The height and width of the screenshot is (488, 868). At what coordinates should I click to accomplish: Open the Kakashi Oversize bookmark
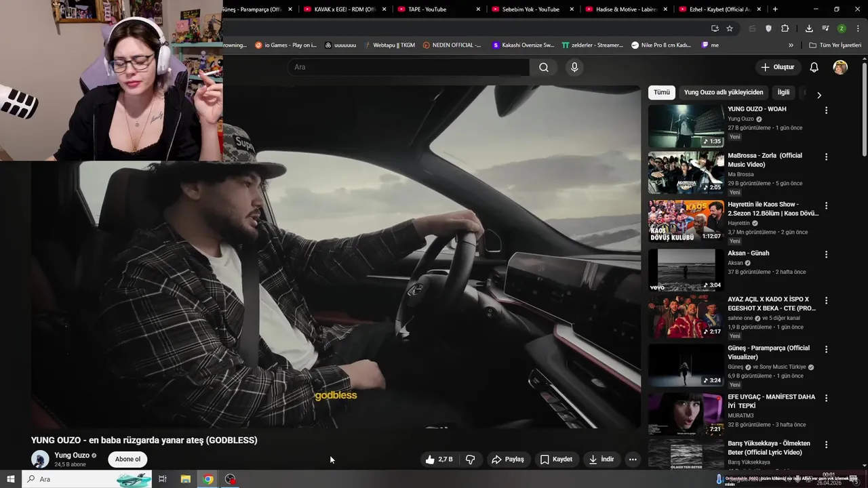523,45
